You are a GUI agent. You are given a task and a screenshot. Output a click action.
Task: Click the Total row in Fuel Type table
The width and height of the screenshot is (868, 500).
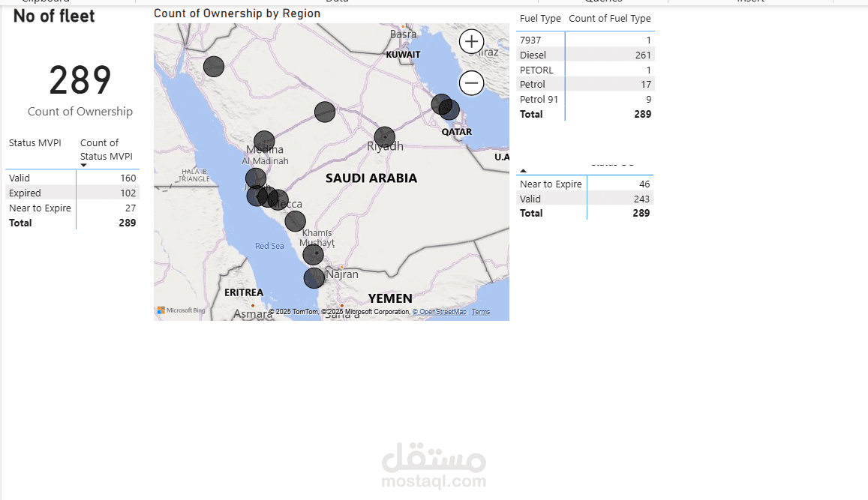pyautogui.click(x=585, y=114)
